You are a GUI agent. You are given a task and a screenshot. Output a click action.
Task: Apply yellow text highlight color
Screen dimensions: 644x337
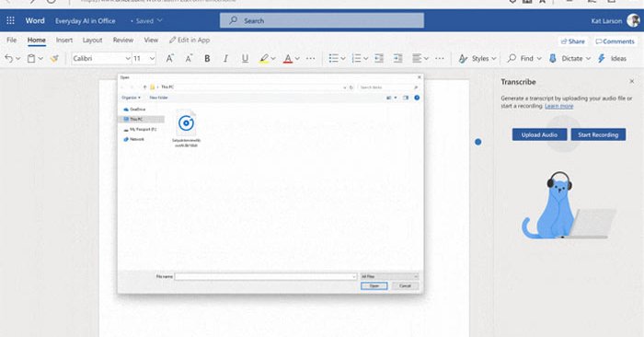264,59
